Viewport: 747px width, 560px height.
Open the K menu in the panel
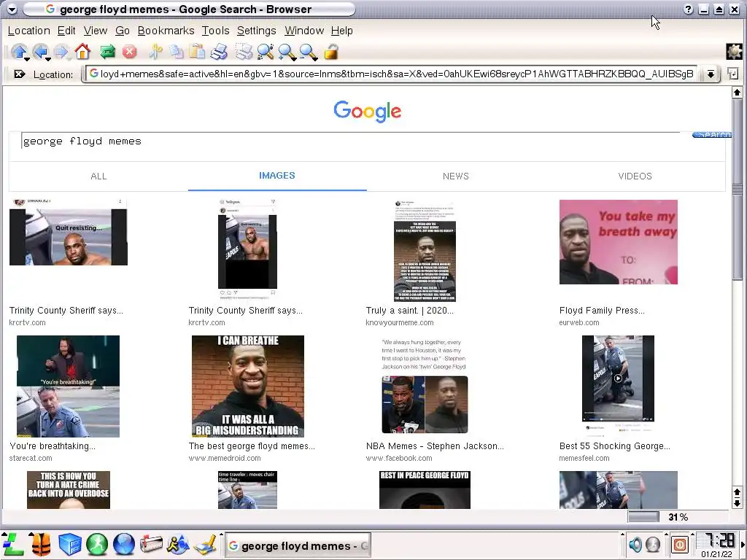pos(13,544)
